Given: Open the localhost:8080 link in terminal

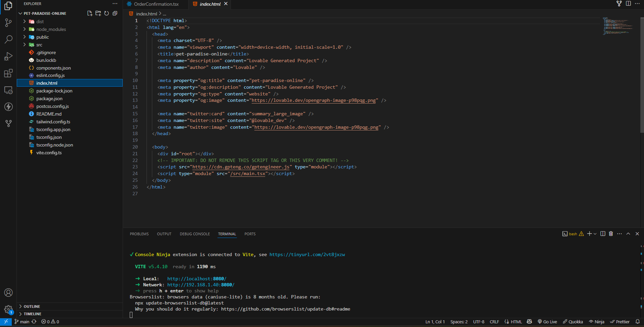Looking at the screenshot, I should 197,279.
